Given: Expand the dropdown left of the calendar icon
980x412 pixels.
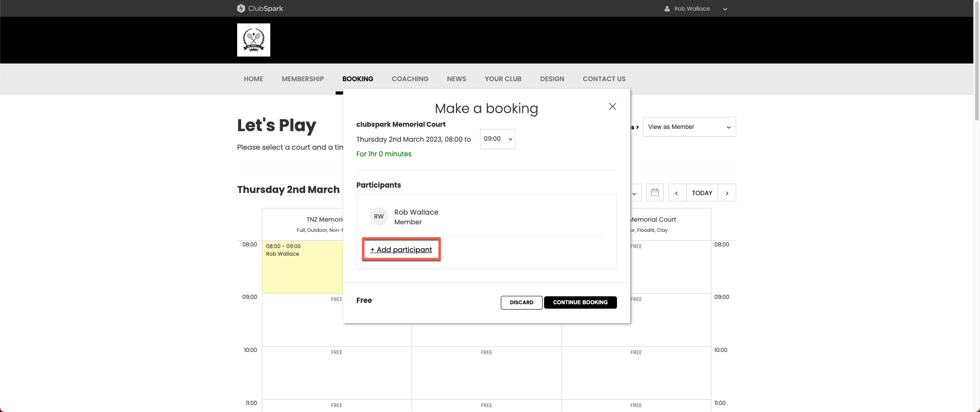Looking at the screenshot, I should (x=635, y=193).
